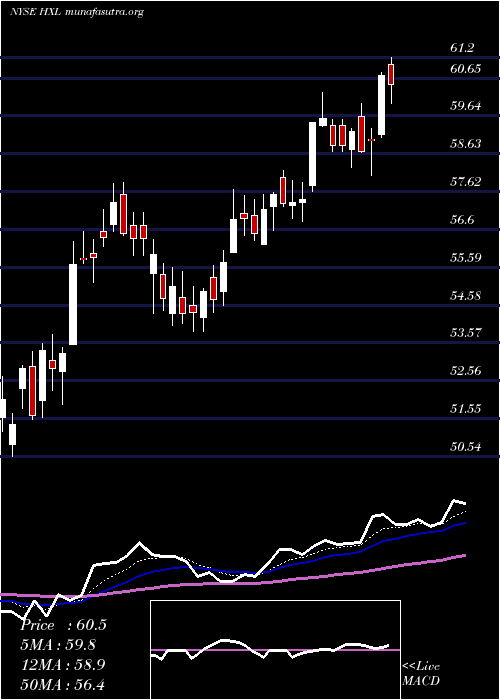Select the 50.54 price axis label
Image resolution: width=500 pixels, height=700 pixels.
[x=466, y=446]
